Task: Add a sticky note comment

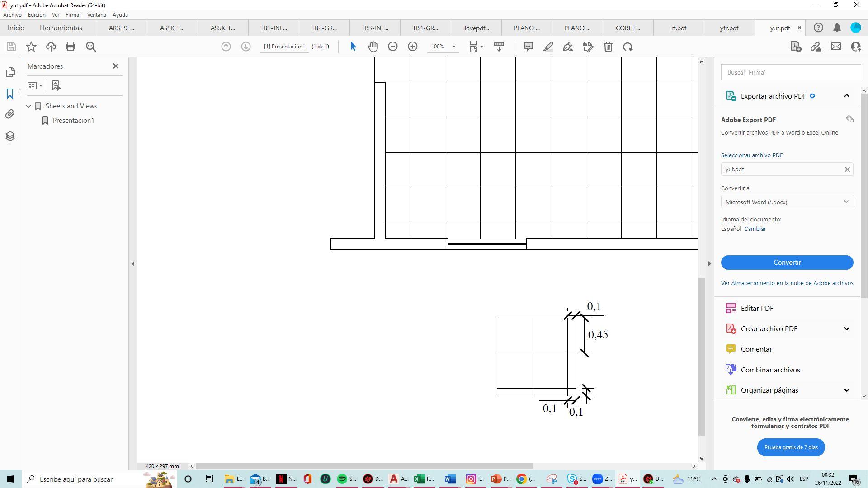Action: [528, 47]
